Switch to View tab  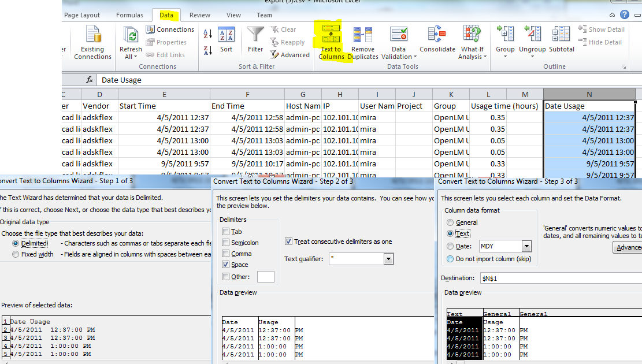pyautogui.click(x=233, y=15)
